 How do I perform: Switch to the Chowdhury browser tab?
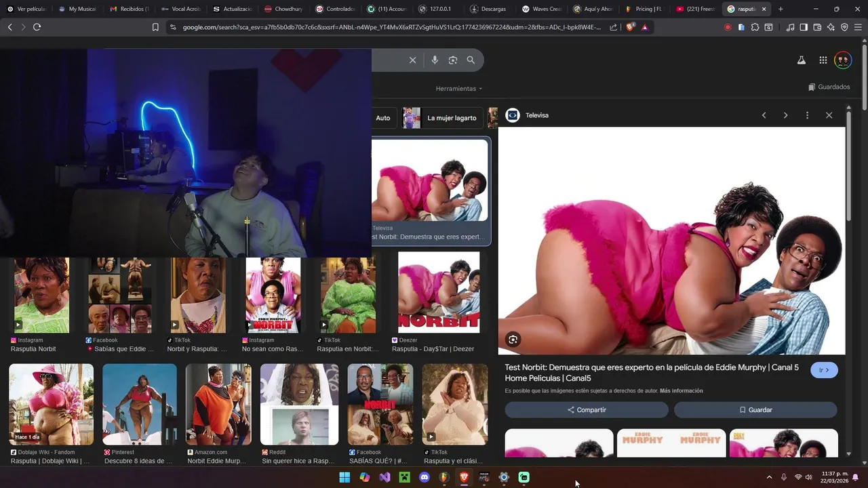pos(283,9)
